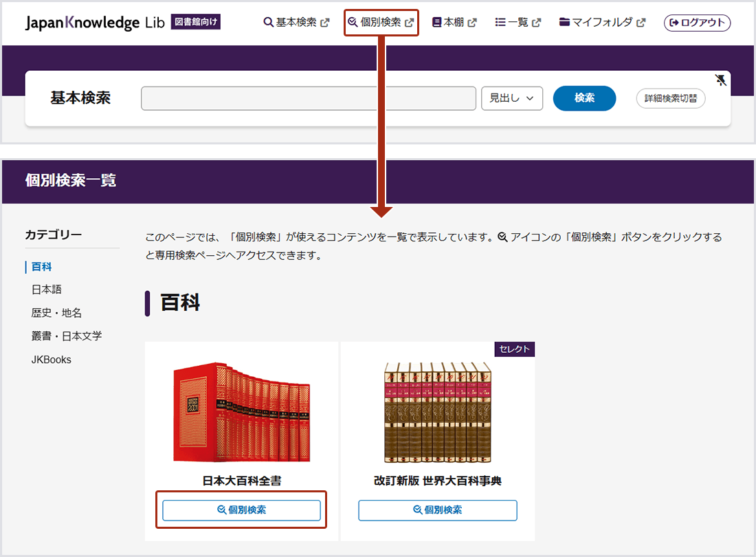
Task: Click the ログアウト button
Action: [x=697, y=23]
